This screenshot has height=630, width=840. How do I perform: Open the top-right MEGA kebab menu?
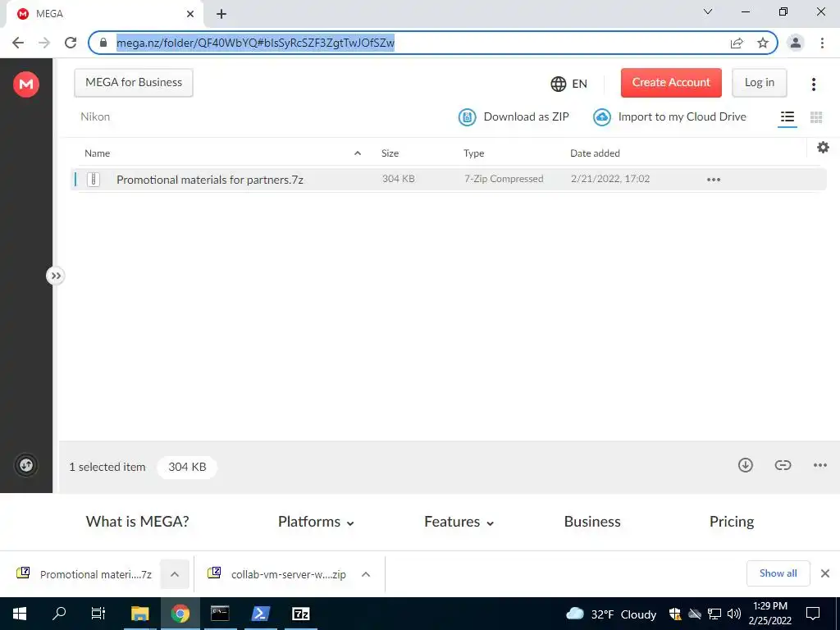click(813, 84)
